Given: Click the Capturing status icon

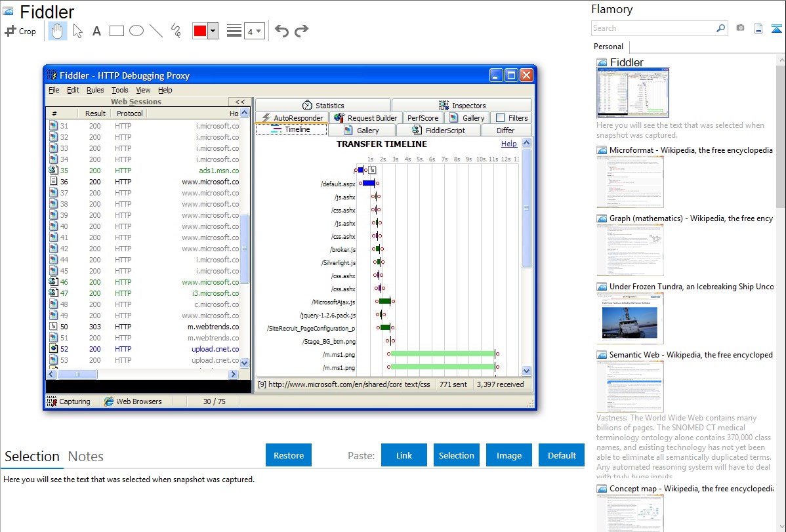Looking at the screenshot, I should [51, 401].
